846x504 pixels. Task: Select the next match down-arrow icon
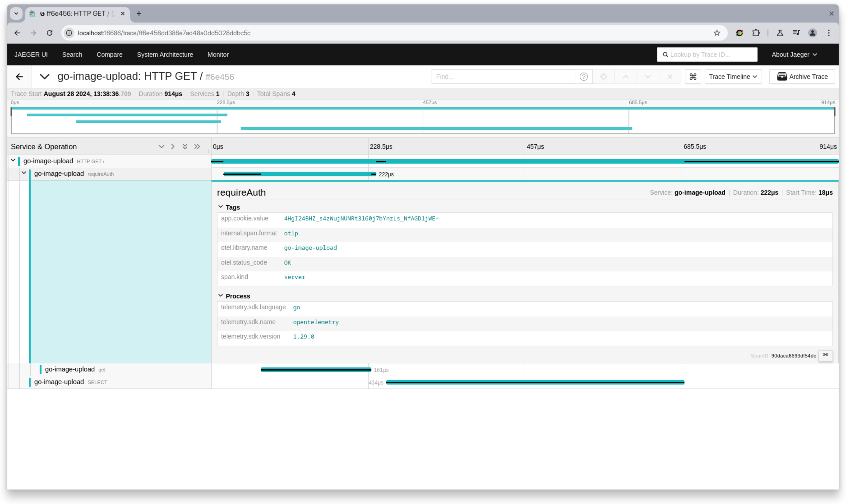tap(647, 76)
